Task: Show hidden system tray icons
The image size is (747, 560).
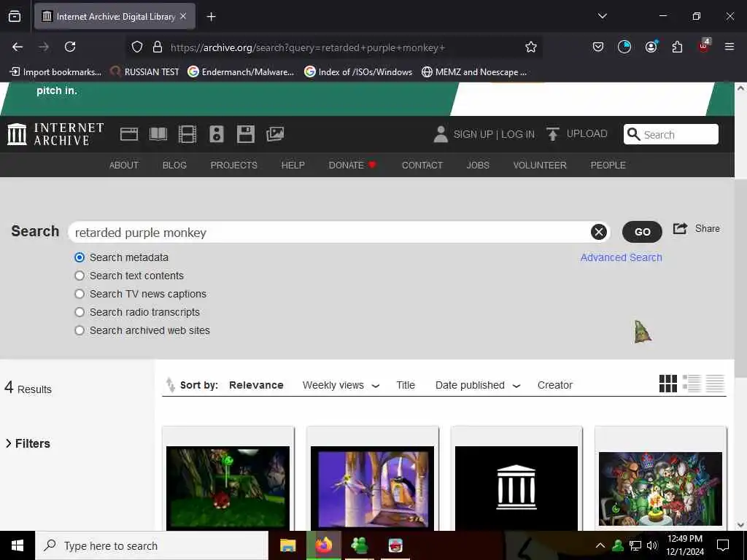Action: click(600, 545)
